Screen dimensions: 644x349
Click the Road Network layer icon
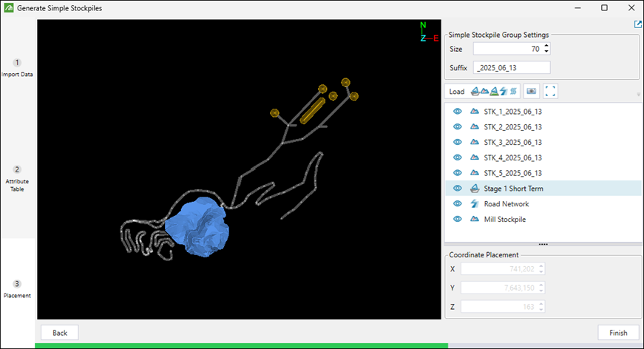point(475,203)
